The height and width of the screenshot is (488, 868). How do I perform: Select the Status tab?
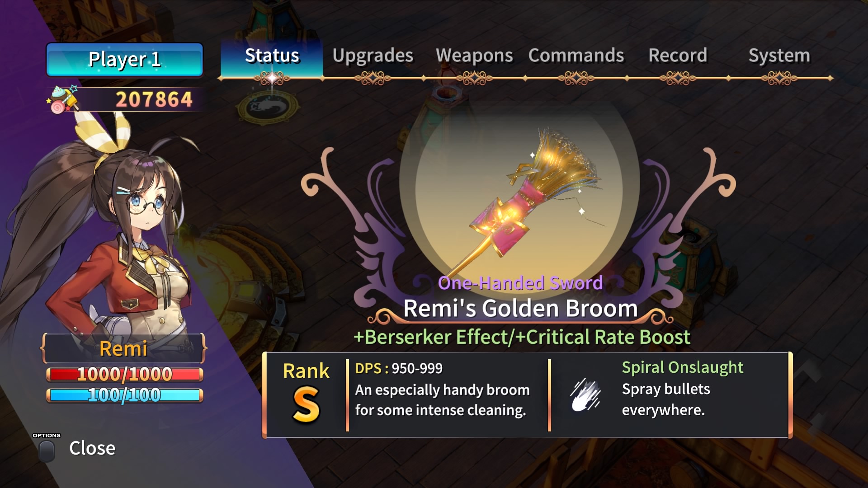272,56
